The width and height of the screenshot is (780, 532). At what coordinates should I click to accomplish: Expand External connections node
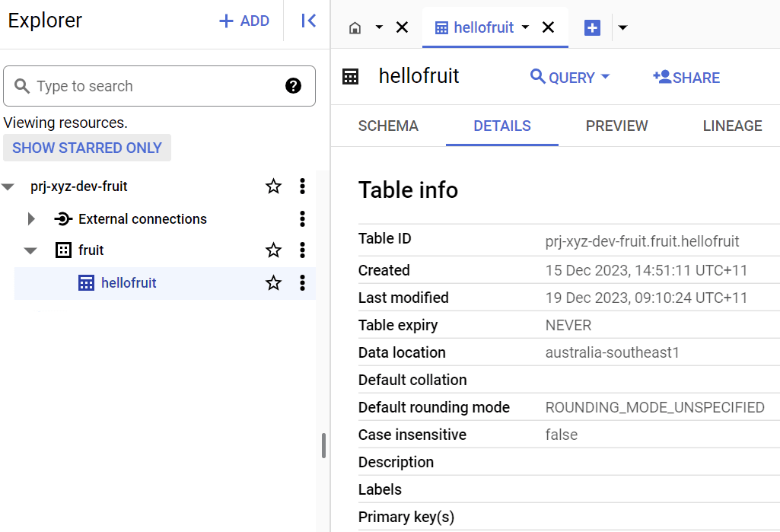(31, 219)
